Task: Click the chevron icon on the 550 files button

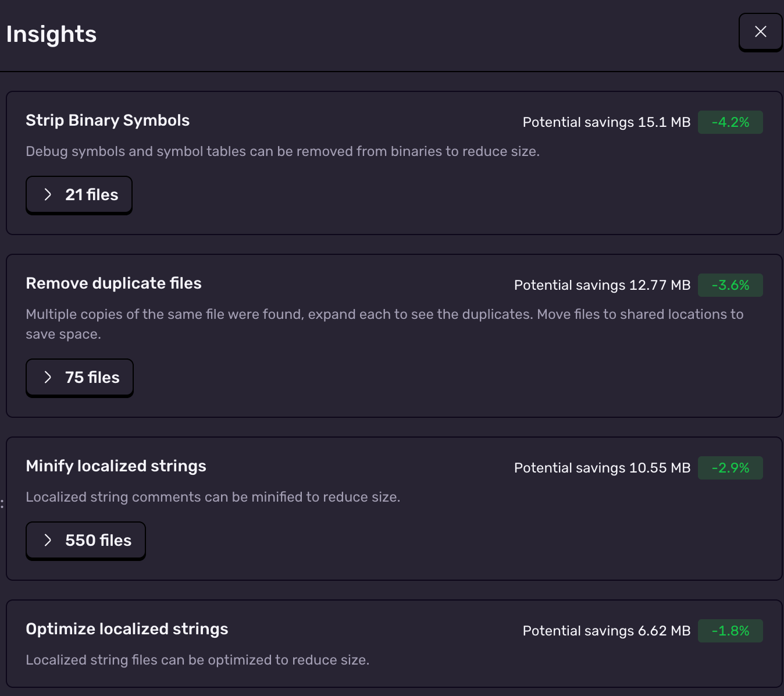Action: (48, 540)
